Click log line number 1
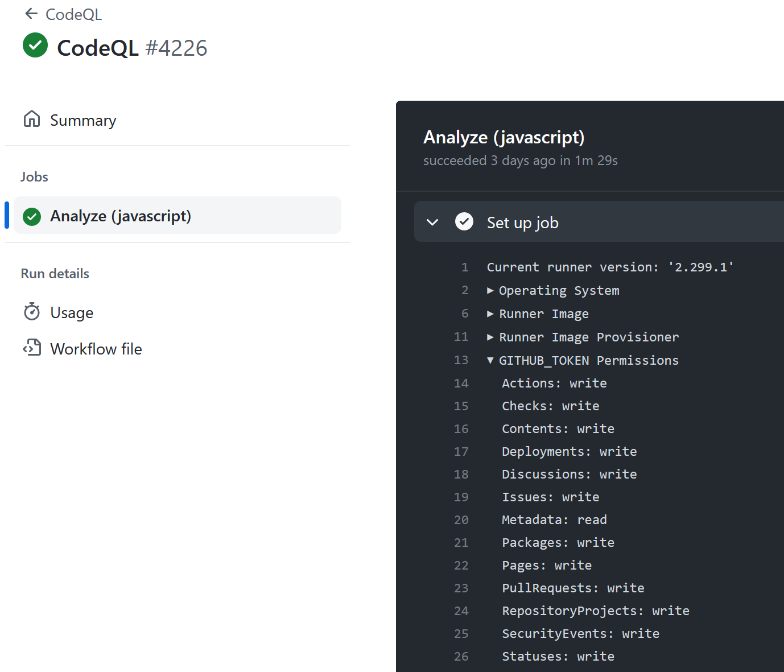784x672 pixels. pos(465,267)
